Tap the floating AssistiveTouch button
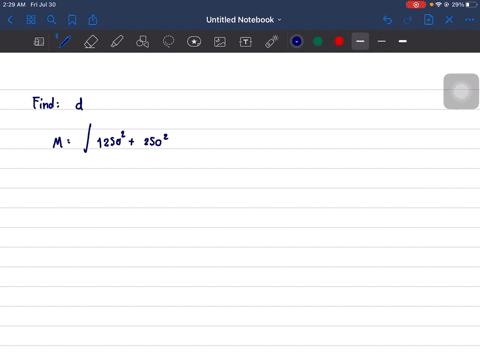 [x=461, y=91]
